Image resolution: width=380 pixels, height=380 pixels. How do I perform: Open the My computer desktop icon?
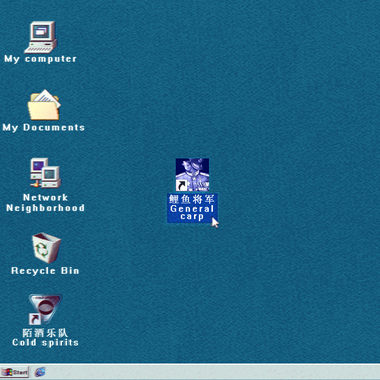(x=40, y=37)
